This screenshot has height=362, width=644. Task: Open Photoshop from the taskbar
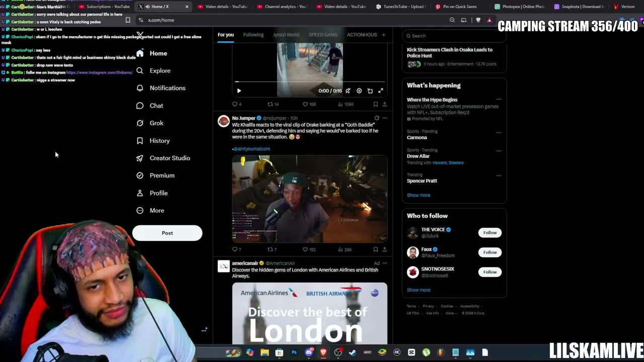pyautogui.click(x=294, y=352)
